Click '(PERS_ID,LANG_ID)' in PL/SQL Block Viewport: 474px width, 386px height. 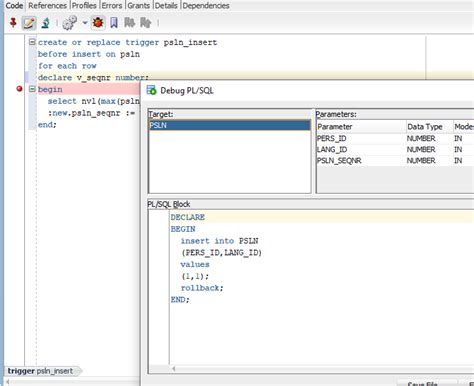pos(221,253)
